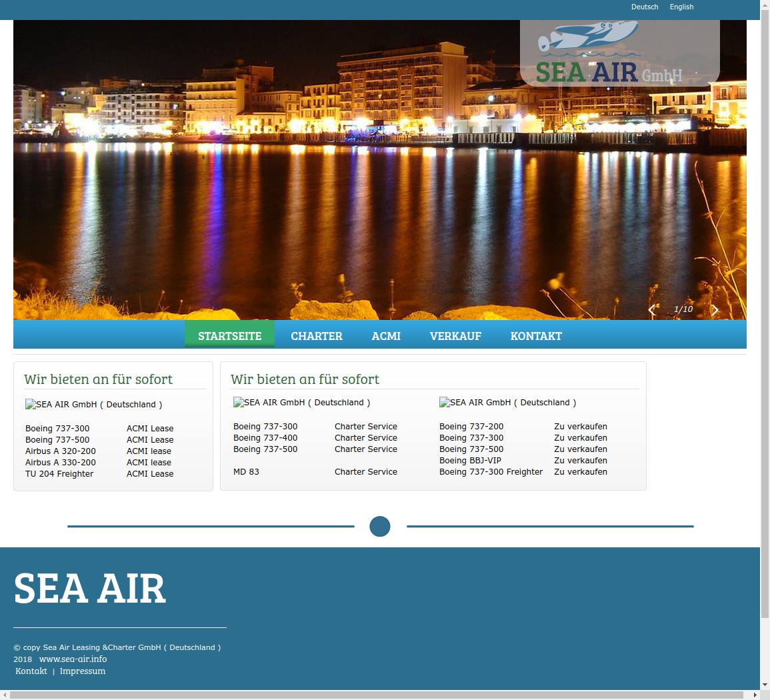Switch site language to Deutsch

644,7
